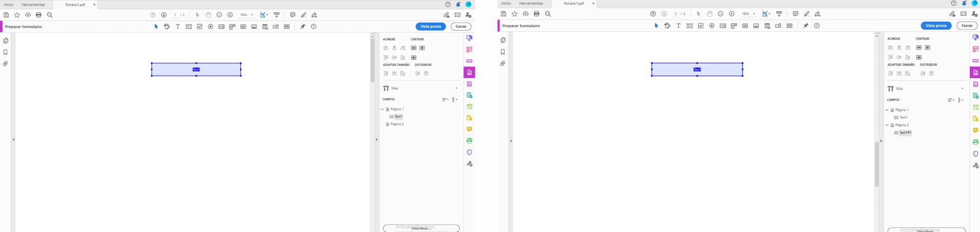Go to next page in left window
The height and width of the screenshot is (232, 980).
point(163,15)
